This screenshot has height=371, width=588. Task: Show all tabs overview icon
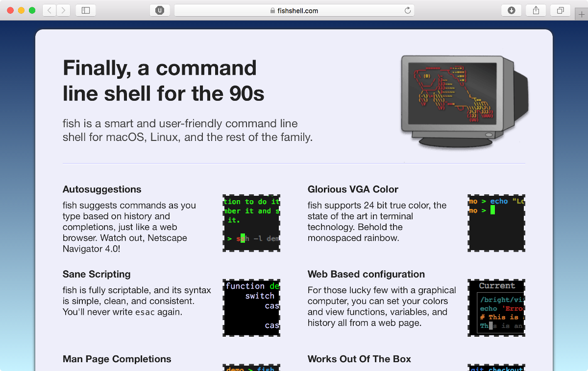coord(561,10)
